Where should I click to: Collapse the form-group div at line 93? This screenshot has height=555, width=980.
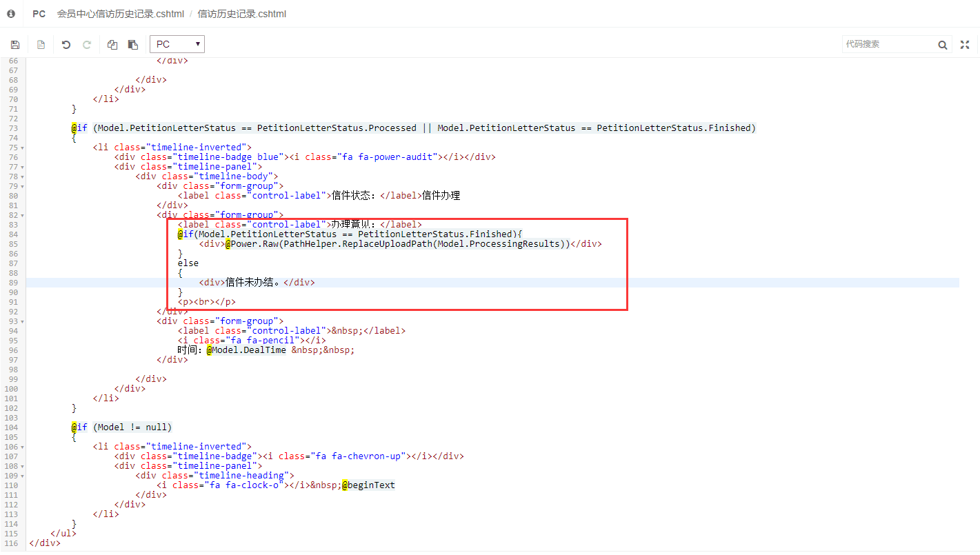point(22,321)
